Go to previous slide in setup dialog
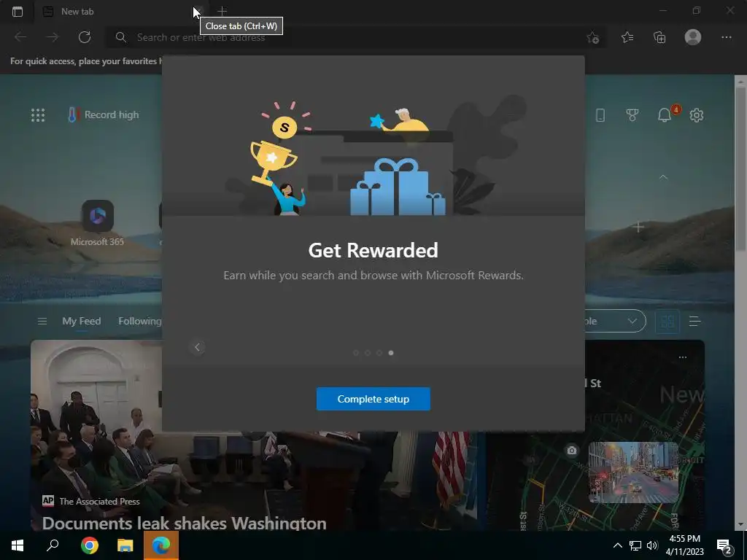This screenshot has width=747, height=560. pos(197,347)
